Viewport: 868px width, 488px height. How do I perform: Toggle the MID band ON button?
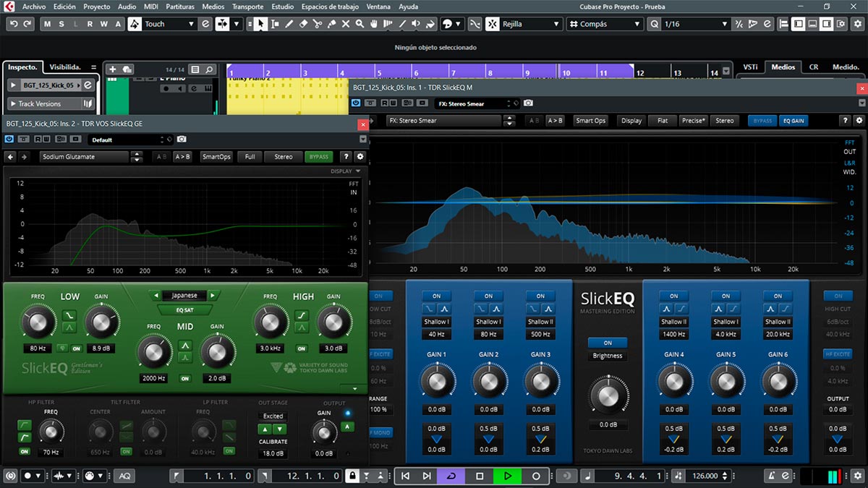[185, 378]
